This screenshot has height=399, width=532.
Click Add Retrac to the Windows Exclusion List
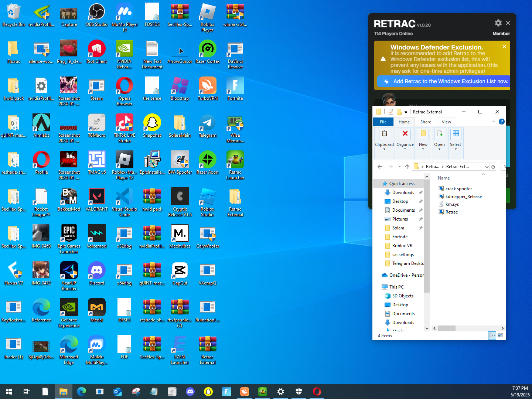click(444, 81)
